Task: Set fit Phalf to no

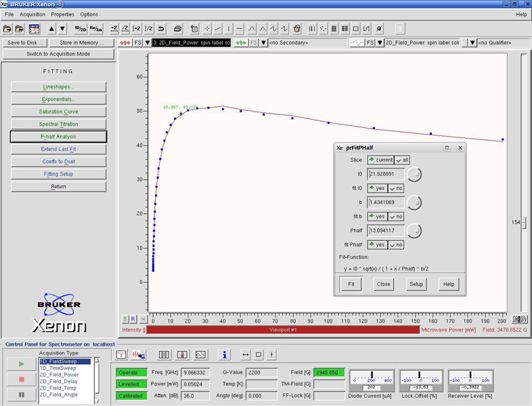Action: tap(396, 244)
